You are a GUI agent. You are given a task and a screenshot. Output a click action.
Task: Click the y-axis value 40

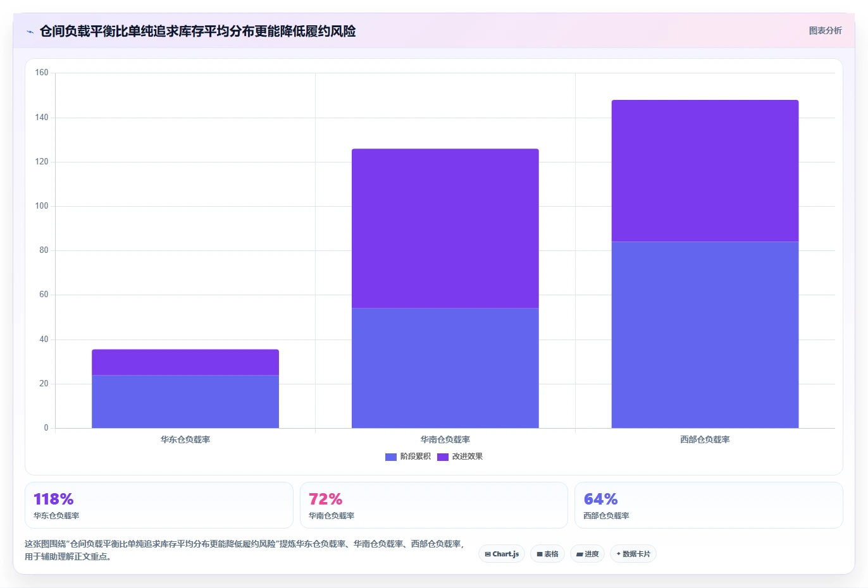44,340
